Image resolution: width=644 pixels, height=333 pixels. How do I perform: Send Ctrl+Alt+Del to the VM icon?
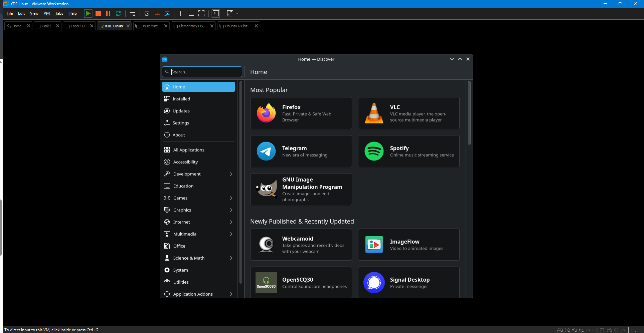(133, 13)
